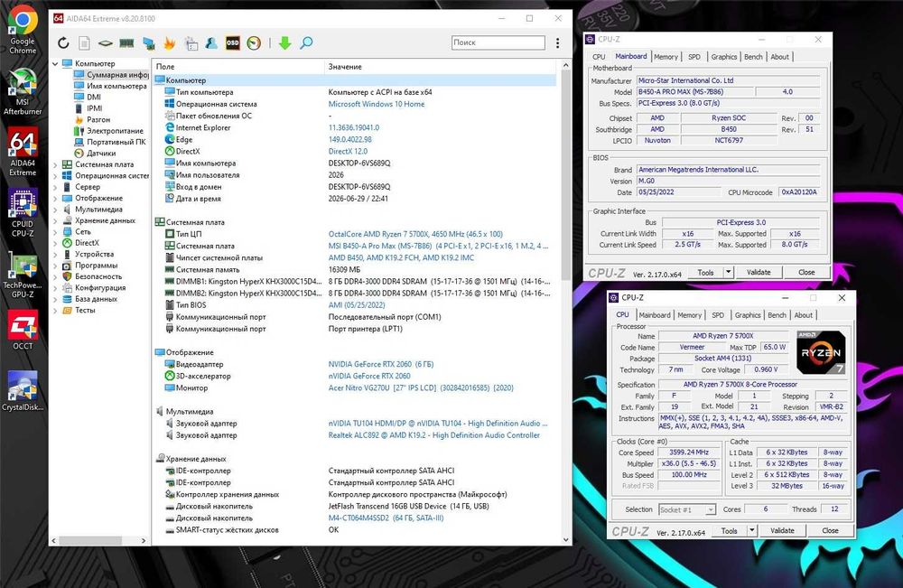903x588 pixels.
Task: Select Суммарная информация tree item
Action: pyautogui.click(x=111, y=75)
